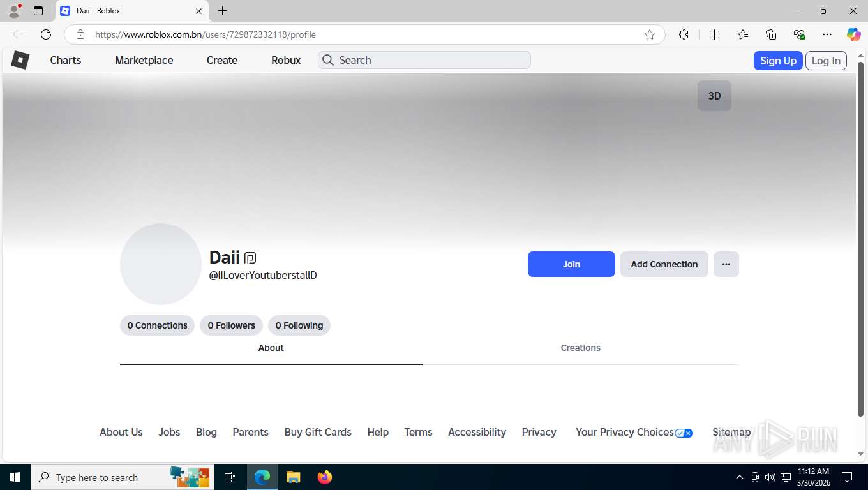Open the Jobs footer link
This screenshot has width=868, height=490.
169,432
